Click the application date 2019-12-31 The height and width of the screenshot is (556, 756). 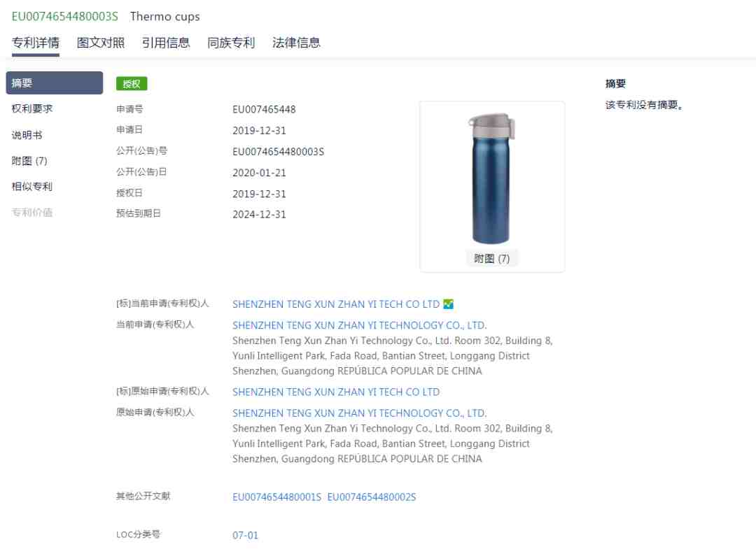[x=260, y=131]
